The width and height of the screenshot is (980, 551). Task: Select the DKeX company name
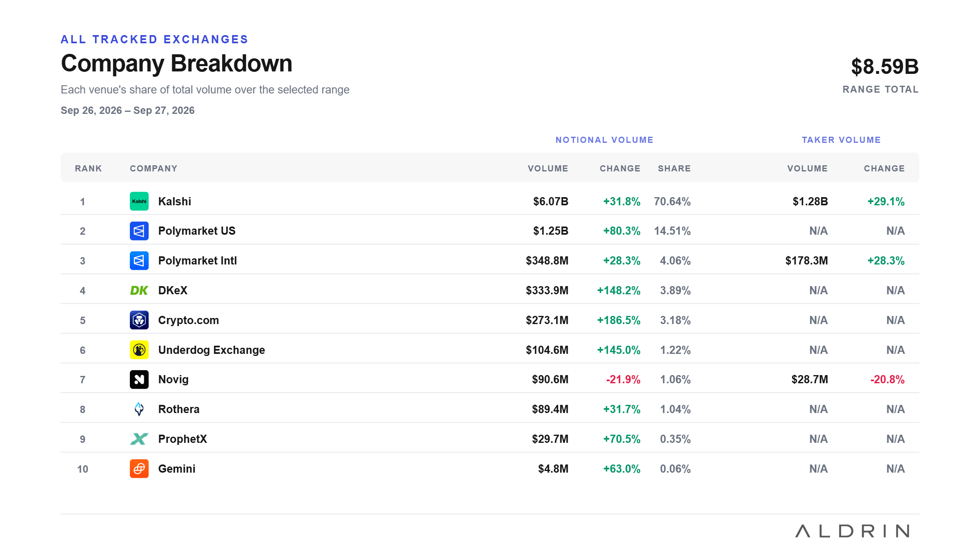[173, 291]
